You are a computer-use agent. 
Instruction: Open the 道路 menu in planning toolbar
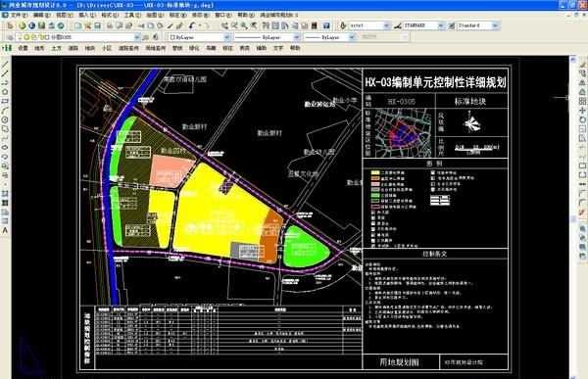[x=73, y=48]
